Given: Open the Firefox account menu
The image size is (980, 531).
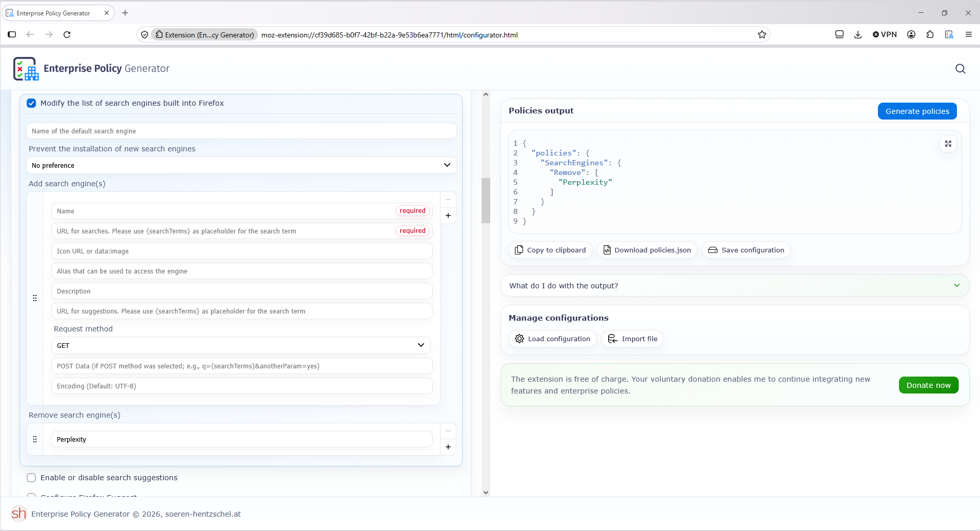Looking at the screenshot, I should coord(911,34).
